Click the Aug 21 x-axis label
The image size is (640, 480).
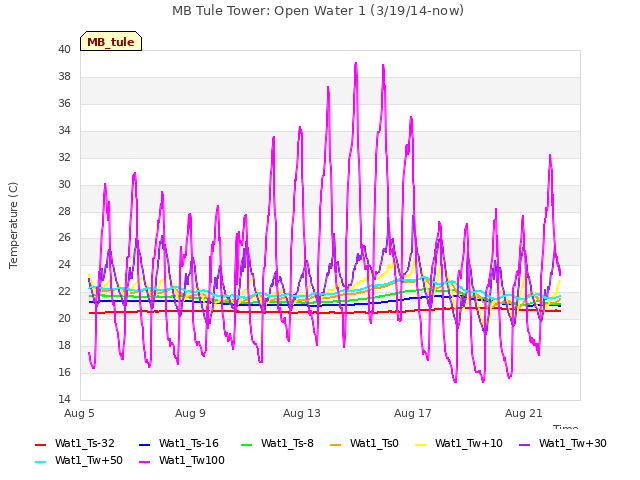tap(524, 413)
